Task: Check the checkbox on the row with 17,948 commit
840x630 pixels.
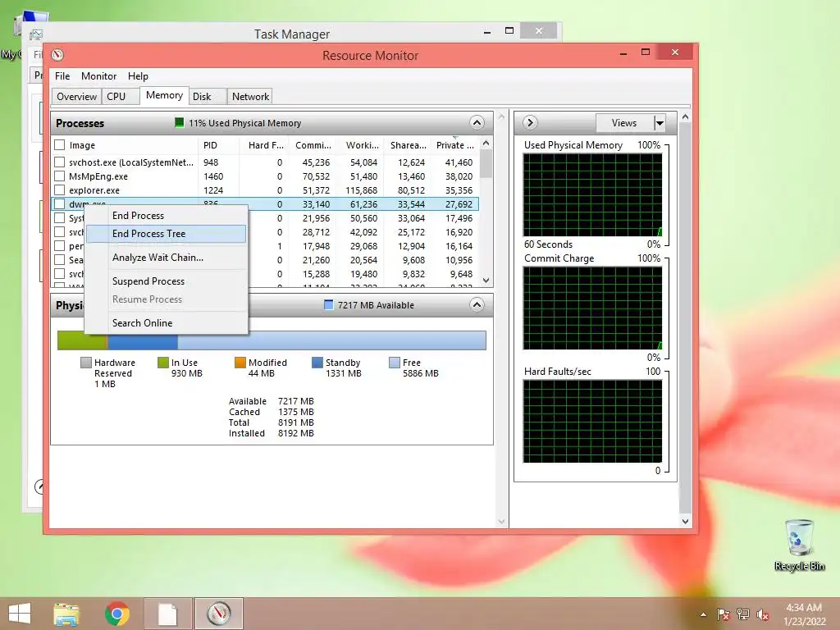Action: click(x=59, y=245)
